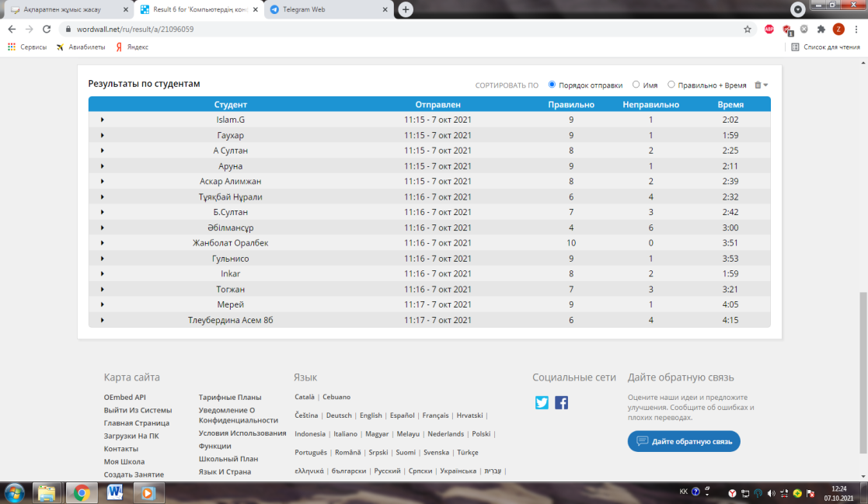This screenshot has height=504, width=868.
Task: Click the trash delete icon above table
Action: (x=758, y=85)
